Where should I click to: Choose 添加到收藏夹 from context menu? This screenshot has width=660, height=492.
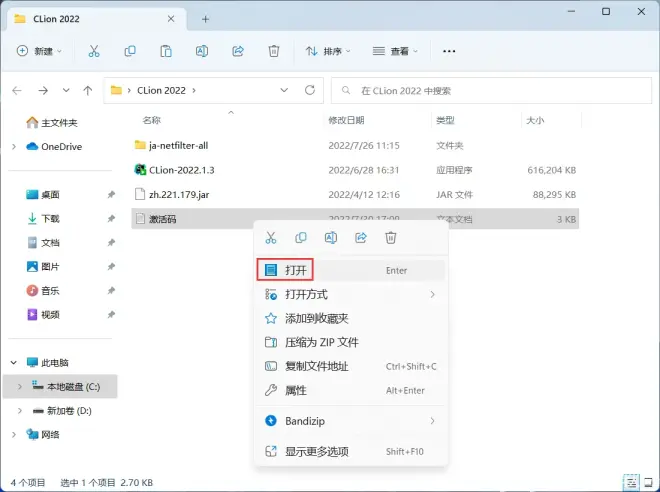click(351, 318)
